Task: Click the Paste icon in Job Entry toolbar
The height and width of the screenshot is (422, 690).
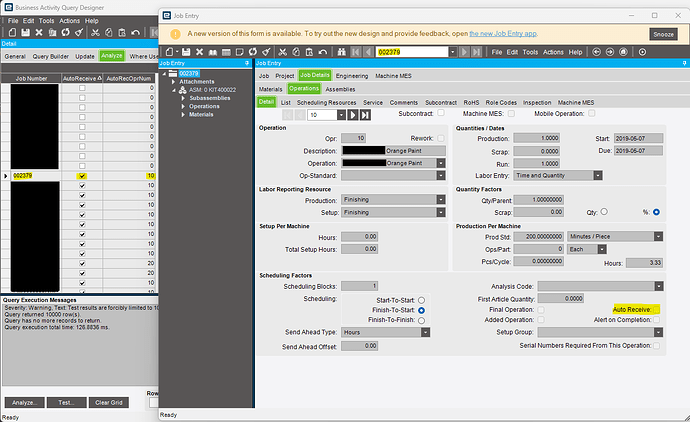Action: (309, 52)
